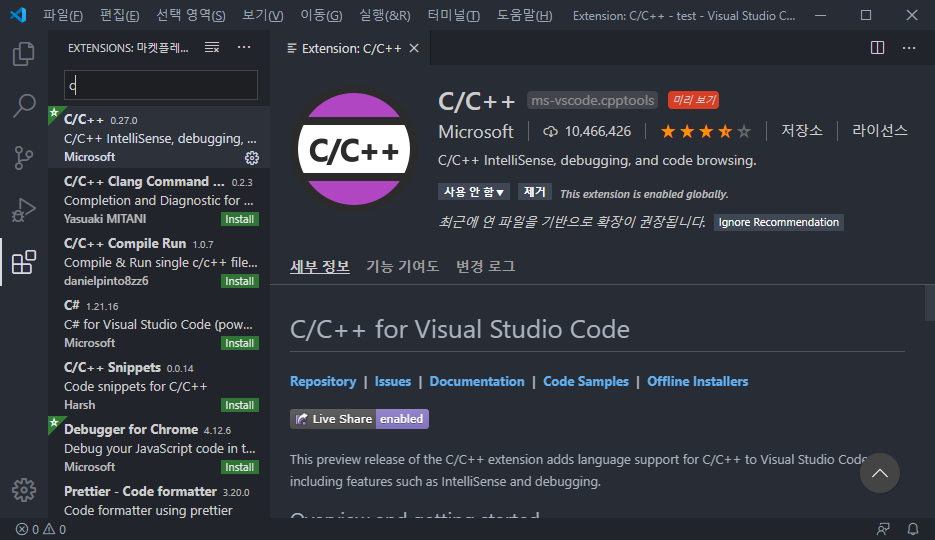Viewport: 935px width, 540px height.
Task: Show notifications bell in status bar
Action: (x=913, y=529)
